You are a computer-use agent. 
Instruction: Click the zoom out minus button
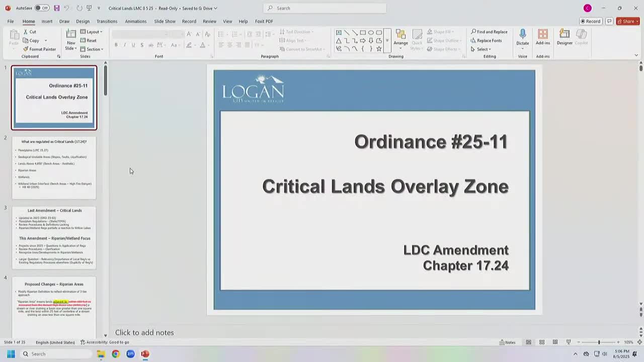(579, 342)
